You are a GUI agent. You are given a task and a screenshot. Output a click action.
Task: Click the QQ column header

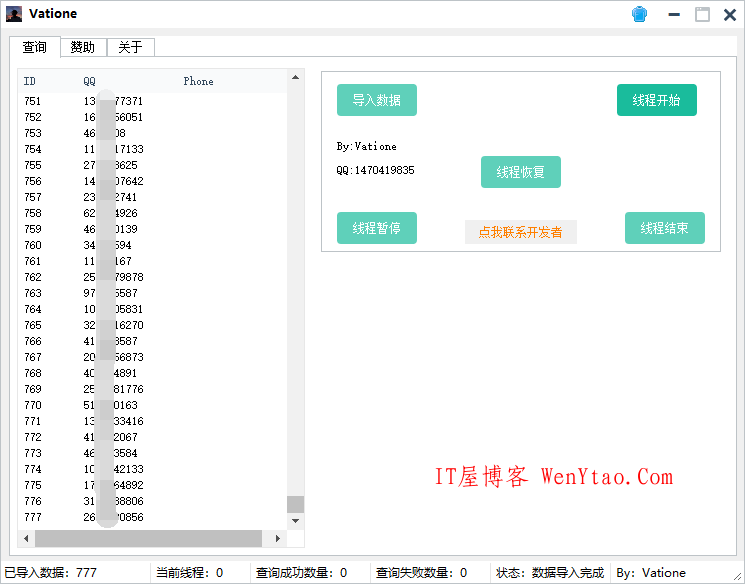pyautogui.click(x=89, y=81)
